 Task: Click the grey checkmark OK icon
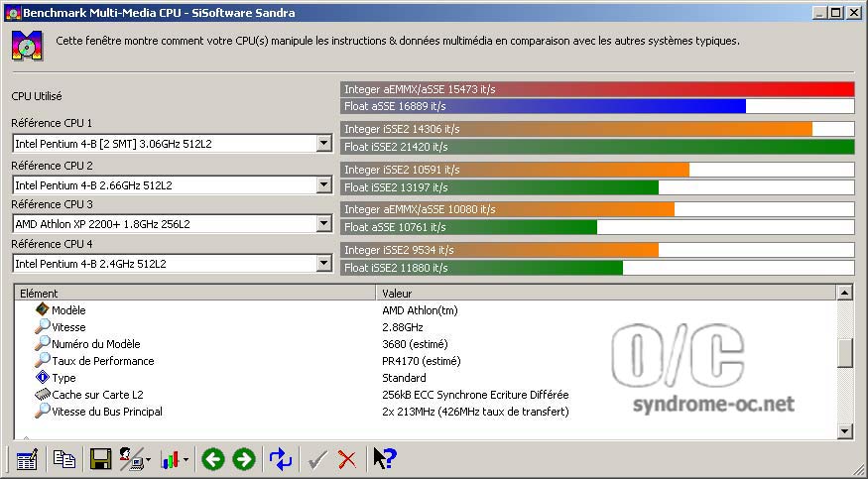point(317,459)
